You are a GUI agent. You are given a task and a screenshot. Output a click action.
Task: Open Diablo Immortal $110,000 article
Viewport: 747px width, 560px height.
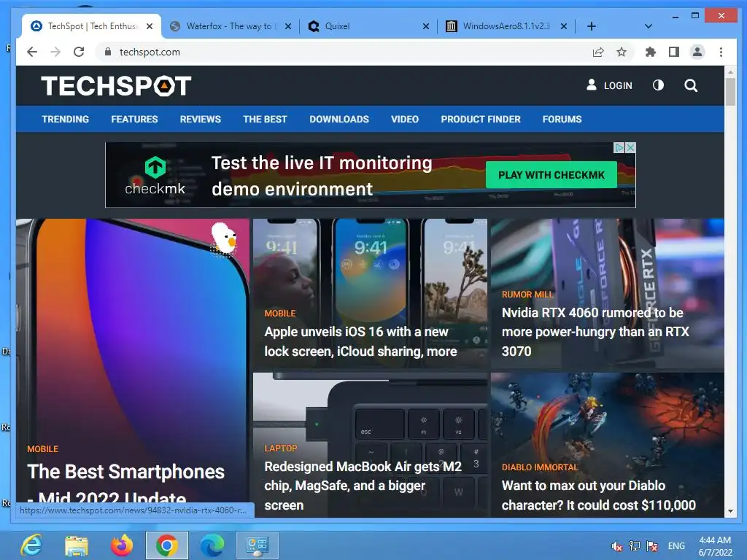click(598, 495)
